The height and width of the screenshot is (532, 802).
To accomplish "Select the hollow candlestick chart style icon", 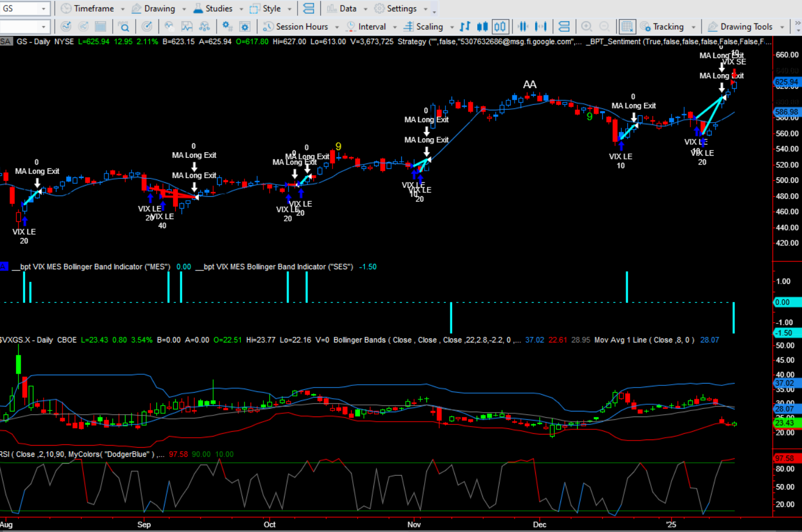I will (500, 26).
